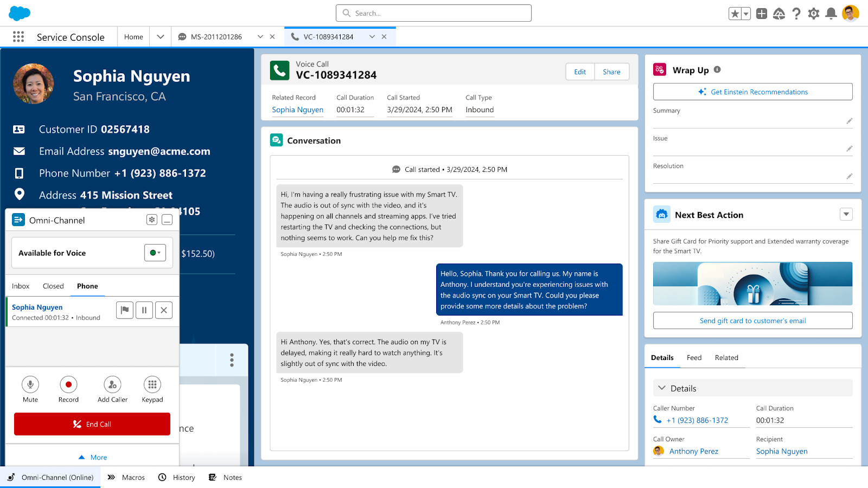The width and height of the screenshot is (868, 488).
Task: Switch to the Feed tab
Action: 694,357
